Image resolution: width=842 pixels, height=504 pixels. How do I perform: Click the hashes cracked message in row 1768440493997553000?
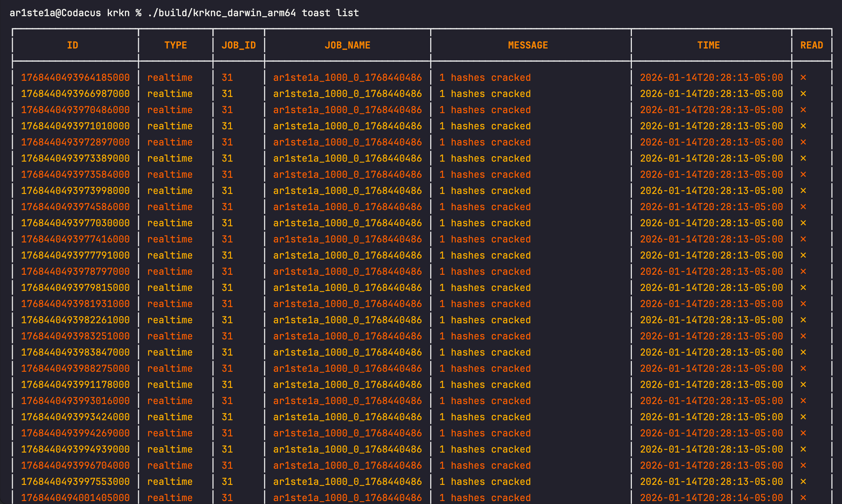pos(485,482)
